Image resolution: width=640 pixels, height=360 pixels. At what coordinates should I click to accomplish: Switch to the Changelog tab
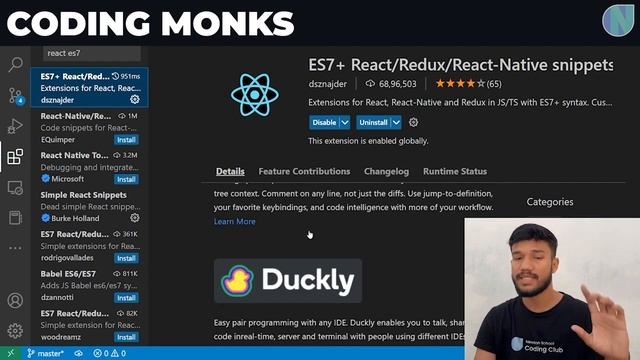click(386, 171)
